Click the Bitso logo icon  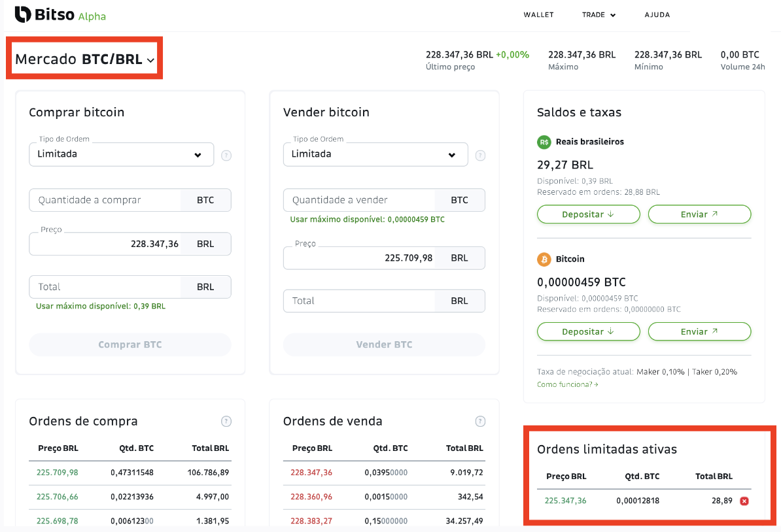tap(23, 14)
